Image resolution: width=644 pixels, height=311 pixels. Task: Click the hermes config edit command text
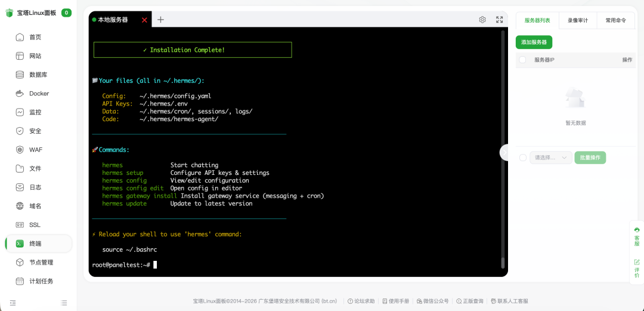click(x=133, y=188)
